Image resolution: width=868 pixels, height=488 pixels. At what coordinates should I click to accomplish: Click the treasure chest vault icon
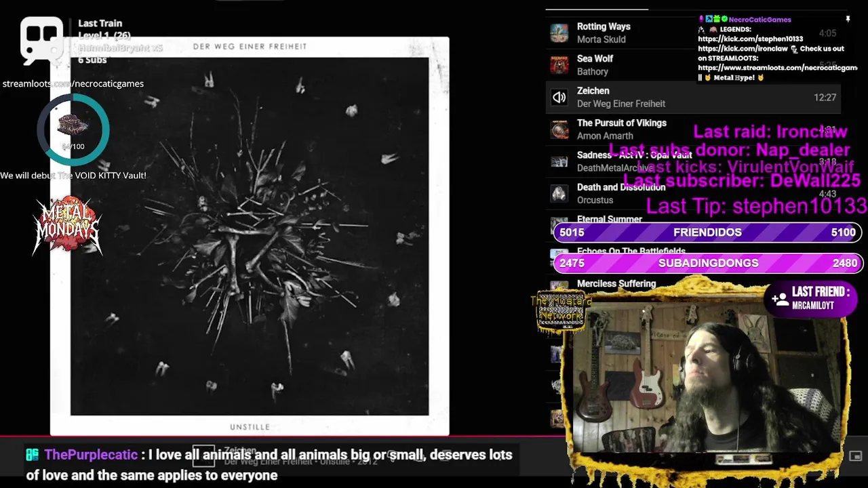click(x=72, y=125)
